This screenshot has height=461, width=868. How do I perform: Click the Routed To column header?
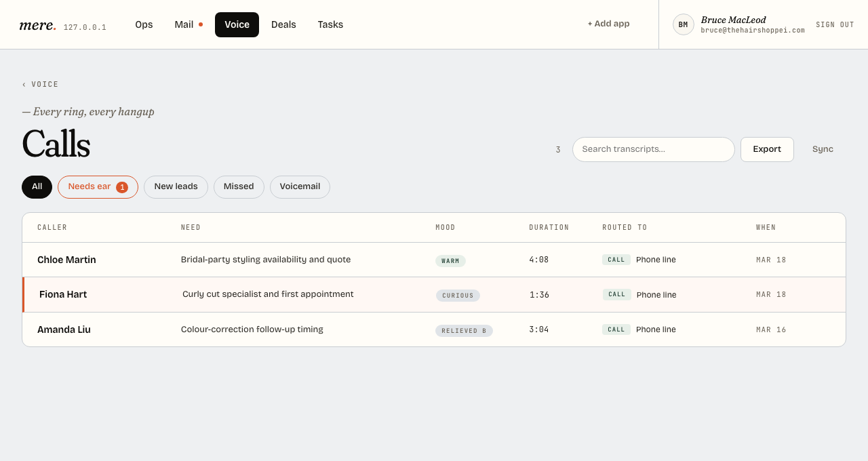pos(625,228)
